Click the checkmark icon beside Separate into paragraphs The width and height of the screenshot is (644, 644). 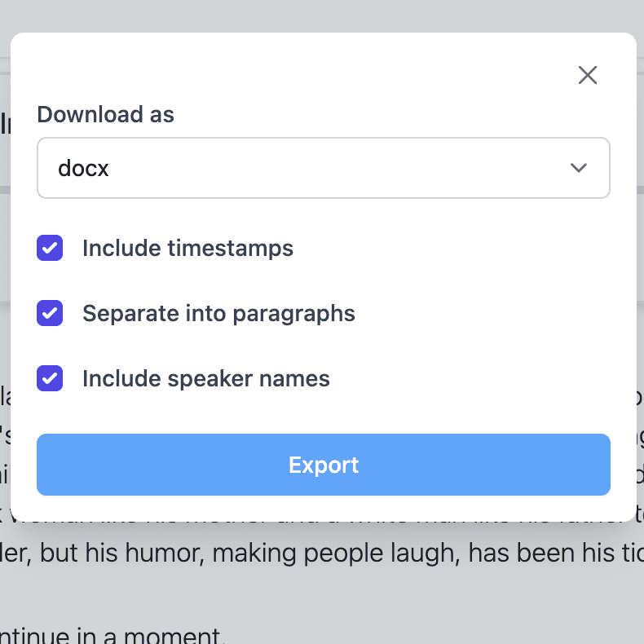[x=50, y=313]
